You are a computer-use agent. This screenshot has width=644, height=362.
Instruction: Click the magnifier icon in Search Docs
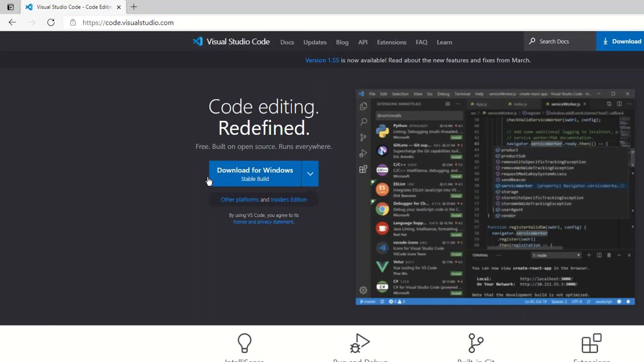click(532, 41)
